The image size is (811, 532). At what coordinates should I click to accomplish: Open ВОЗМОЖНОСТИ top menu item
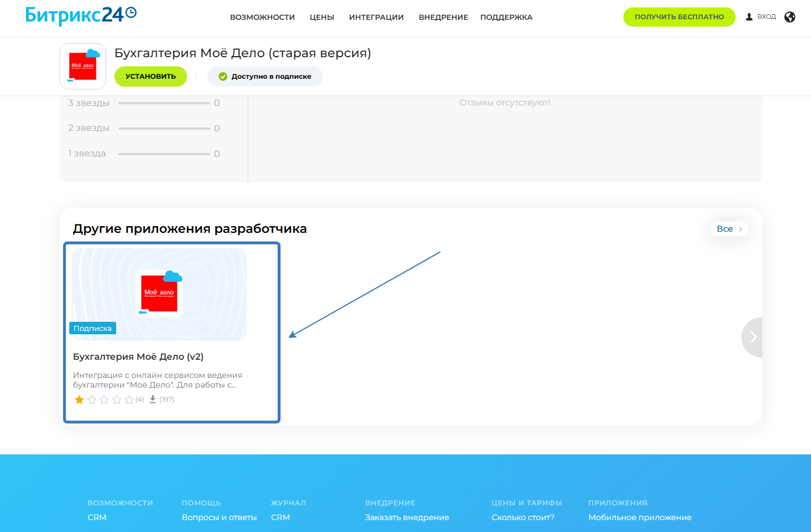coord(262,18)
